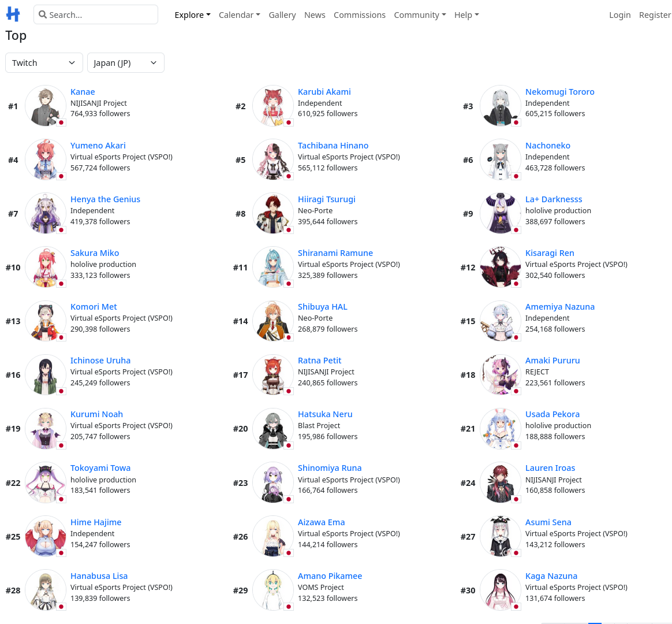Open Ichinose Uruha's avatar image
The width and height of the screenshot is (672, 624).
46,374
